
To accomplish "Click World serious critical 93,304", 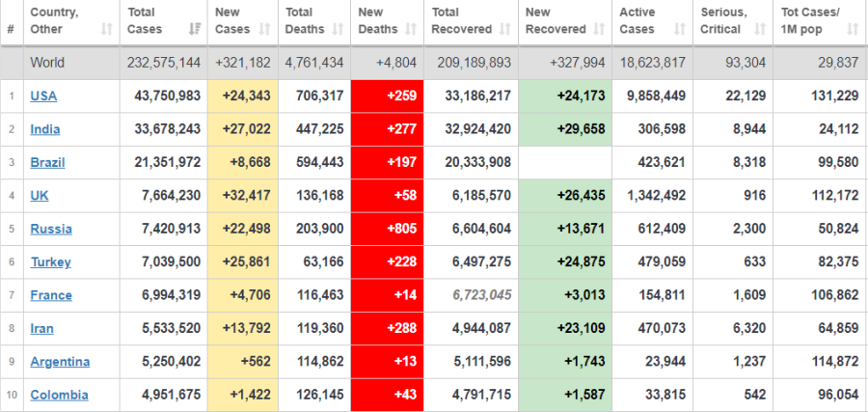I will [x=746, y=63].
